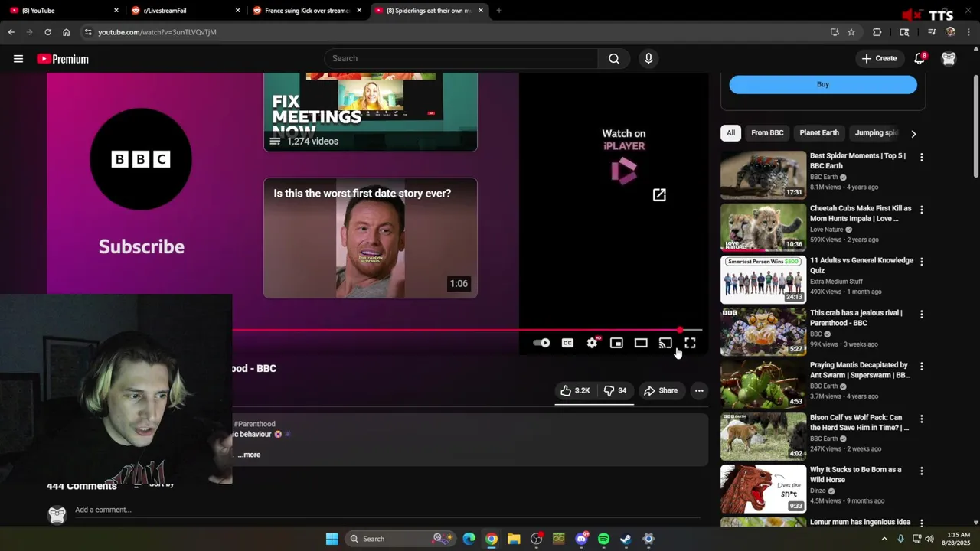The width and height of the screenshot is (980, 551).
Task: Open File Explorer from the taskbar
Action: coord(514,539)
